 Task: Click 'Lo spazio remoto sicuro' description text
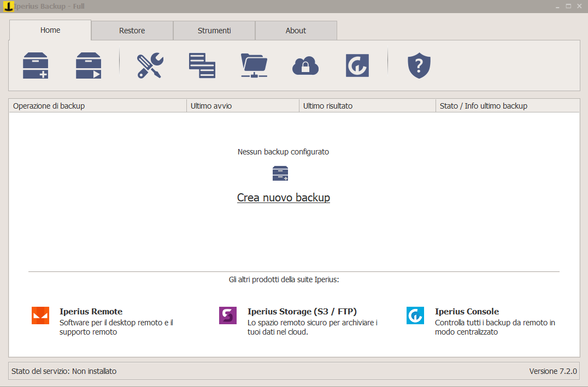(313, 327)
